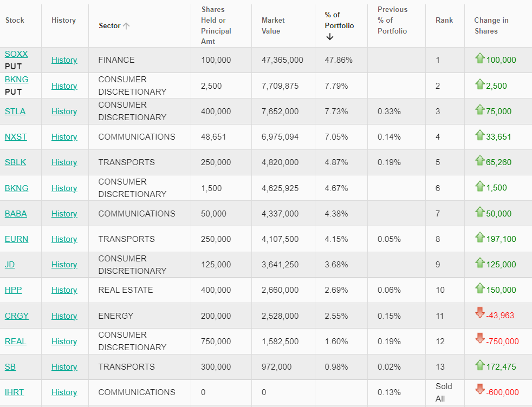Sort by the Sector column header

109,26
